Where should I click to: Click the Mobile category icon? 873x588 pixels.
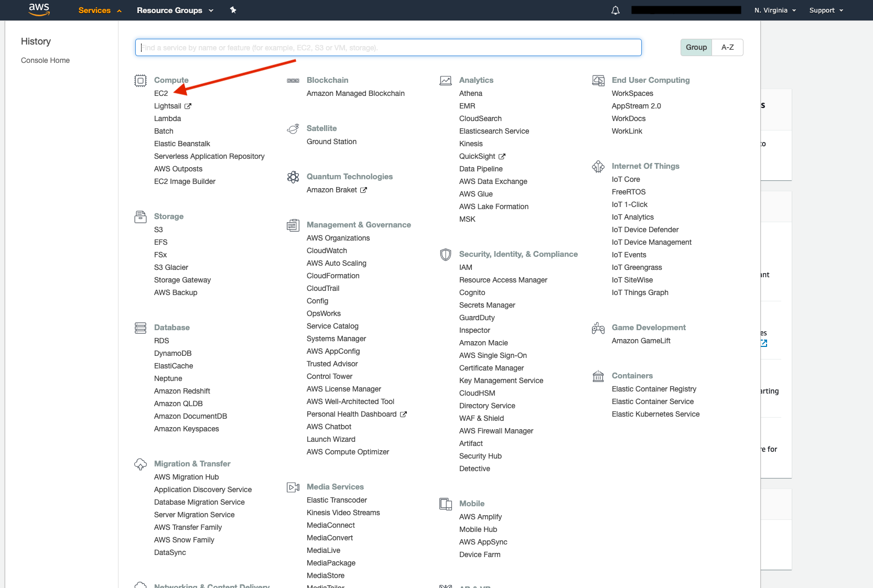[x=446, y=504]
